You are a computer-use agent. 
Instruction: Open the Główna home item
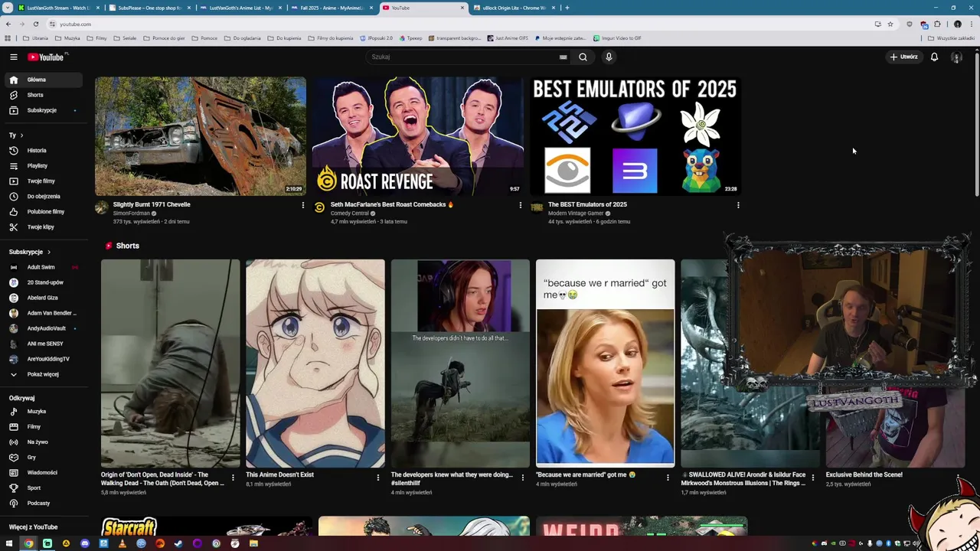point(43,80)
